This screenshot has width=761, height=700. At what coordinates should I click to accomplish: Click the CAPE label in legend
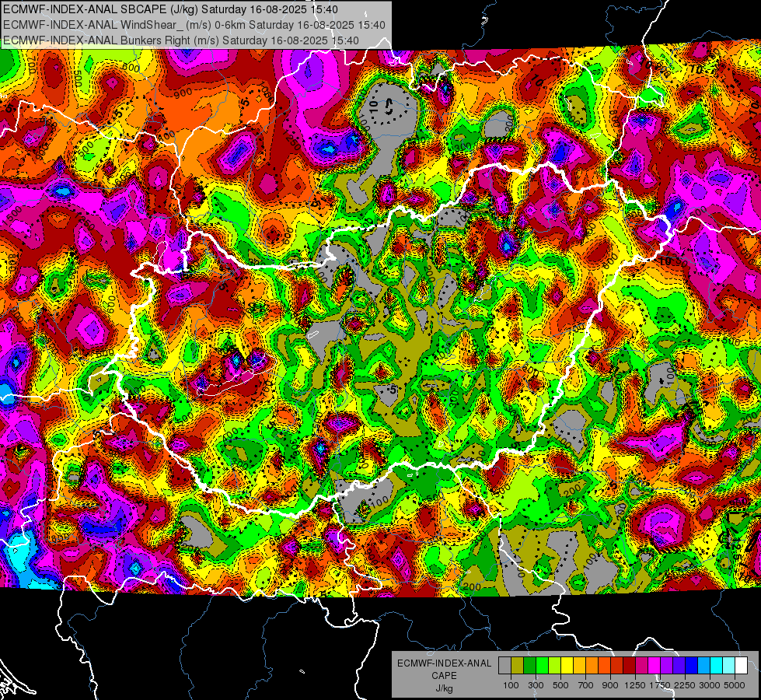click(444, 676)
